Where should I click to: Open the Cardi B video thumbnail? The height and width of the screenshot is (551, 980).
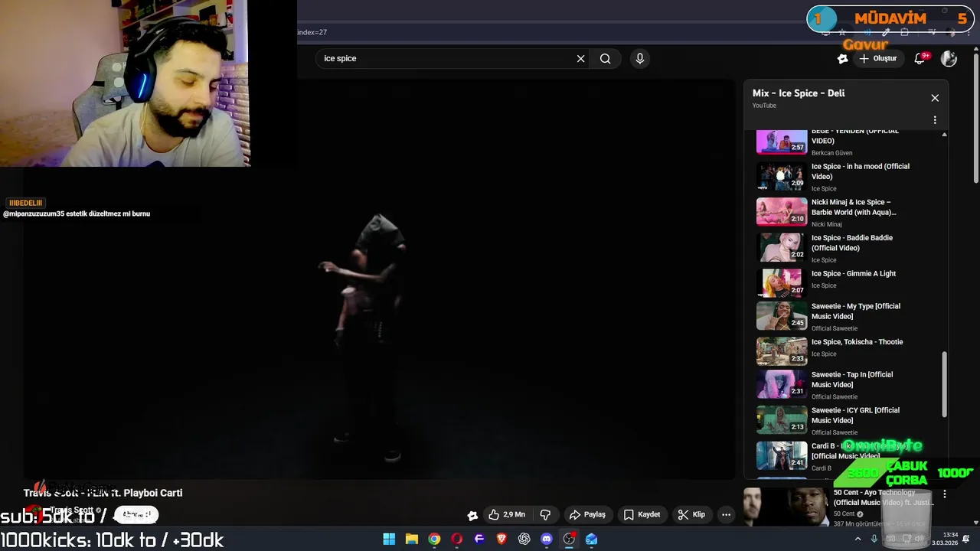pos(782,455)
